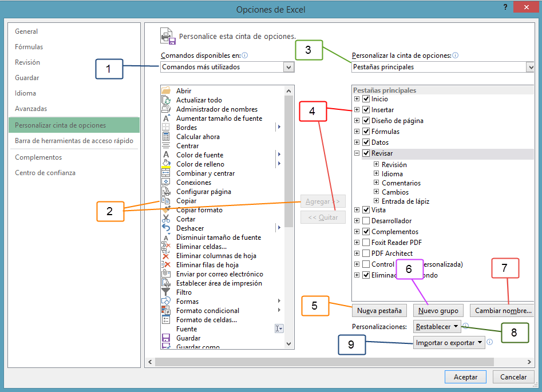Viewport: 542px width, 392px height.
Task: Open the Restablecer dropdown
Action: (x=437, y=326)
